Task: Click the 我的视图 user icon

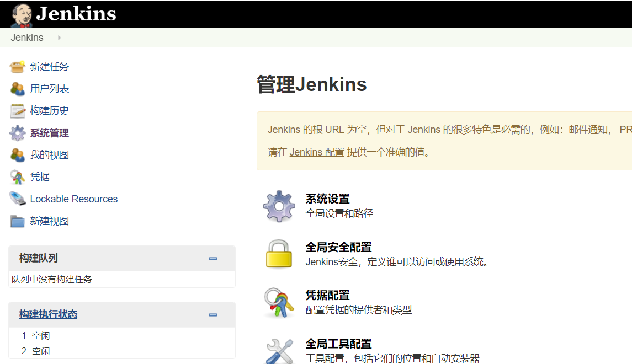Action: pyautogui.click(x=17, y=155)
